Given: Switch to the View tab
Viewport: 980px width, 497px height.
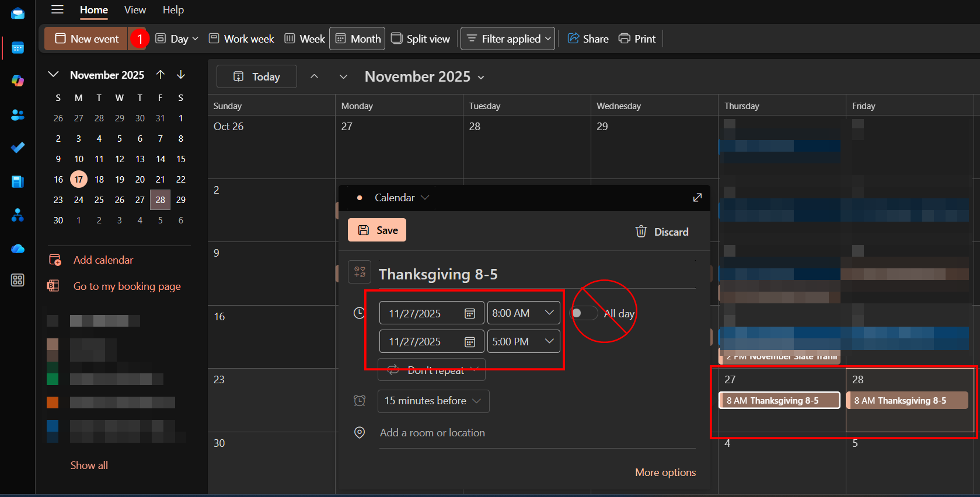Looking at the screenshot, I should [135, 10].
